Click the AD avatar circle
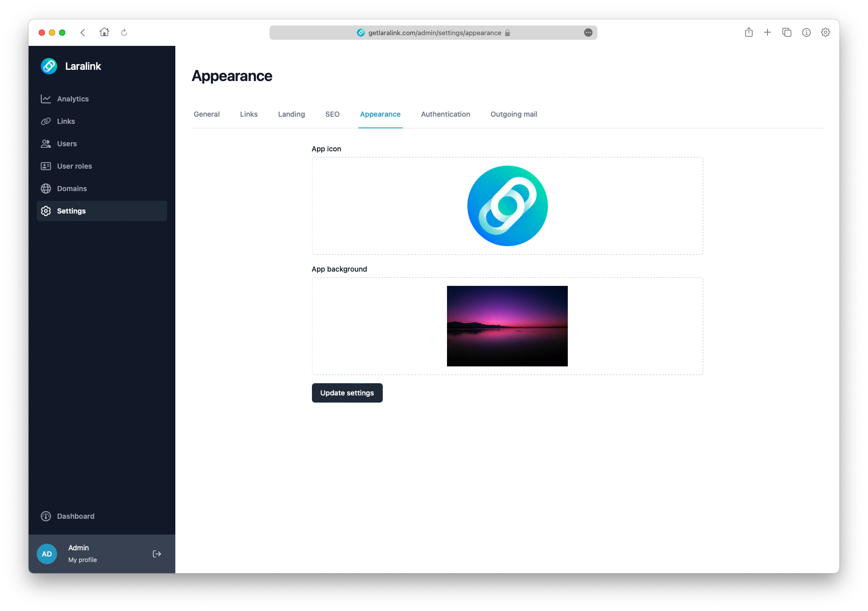Screen dimensions: 868x611 click(47, 554)
